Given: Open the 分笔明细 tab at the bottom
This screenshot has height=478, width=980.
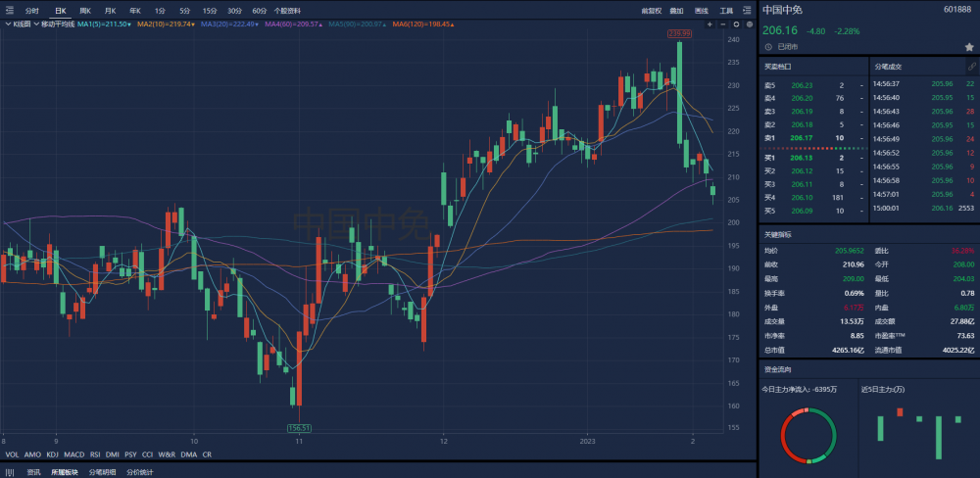Looking at the screenshot, I should click(102, 471).
